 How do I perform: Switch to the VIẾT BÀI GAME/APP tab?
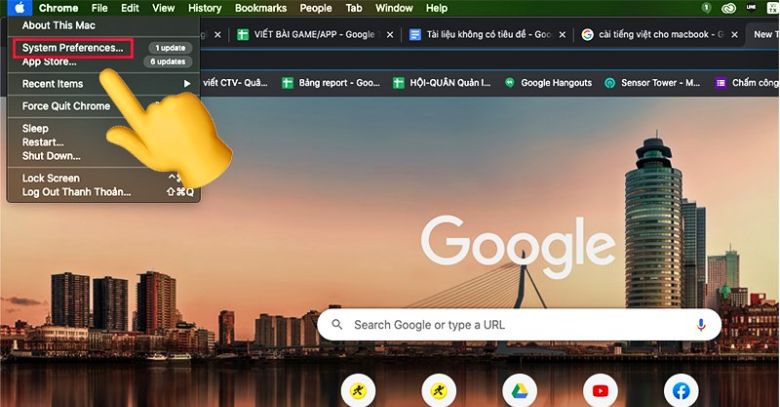pos(314,34)
